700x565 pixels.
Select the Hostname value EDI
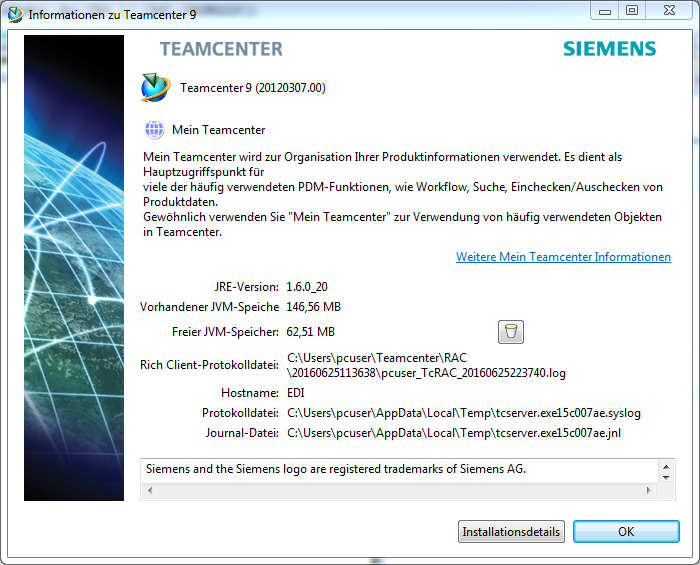tap(296, 393)
